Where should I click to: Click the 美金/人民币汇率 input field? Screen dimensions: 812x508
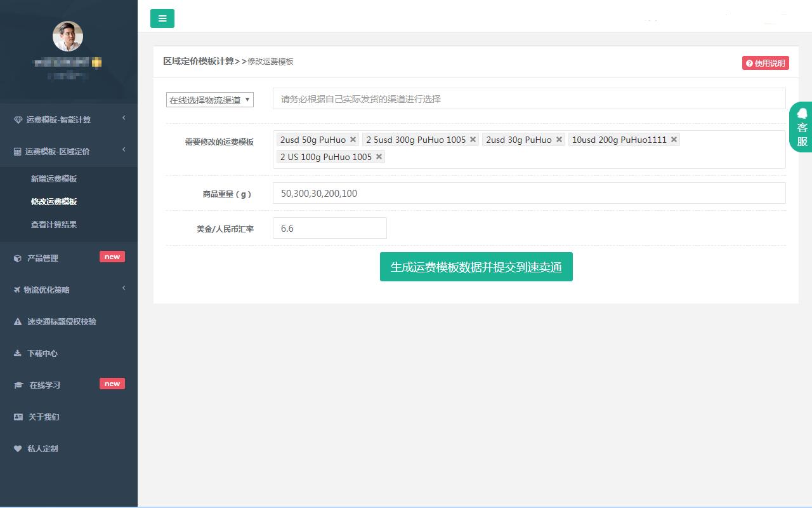point(329,228)
